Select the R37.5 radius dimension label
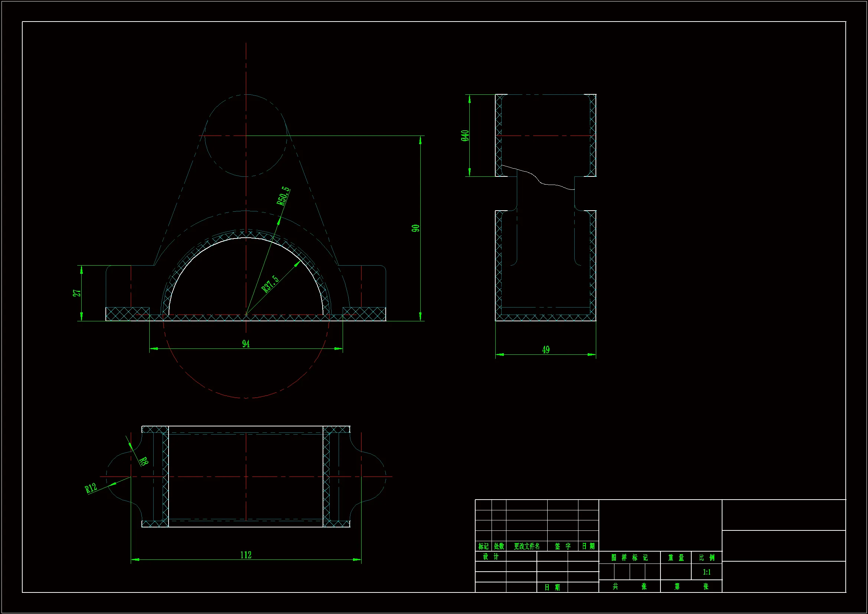This screenshot has width=868, height=614. tap(270, 284)
